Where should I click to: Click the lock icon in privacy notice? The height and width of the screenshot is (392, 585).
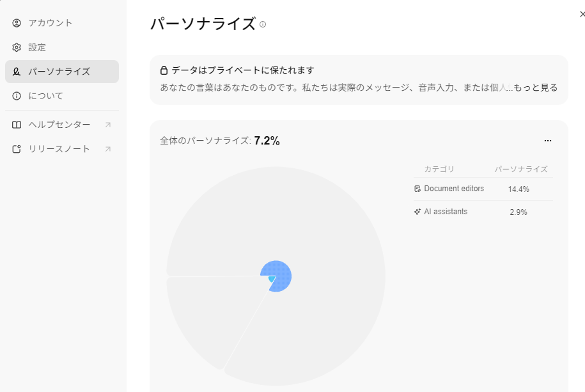coord(164,70)
